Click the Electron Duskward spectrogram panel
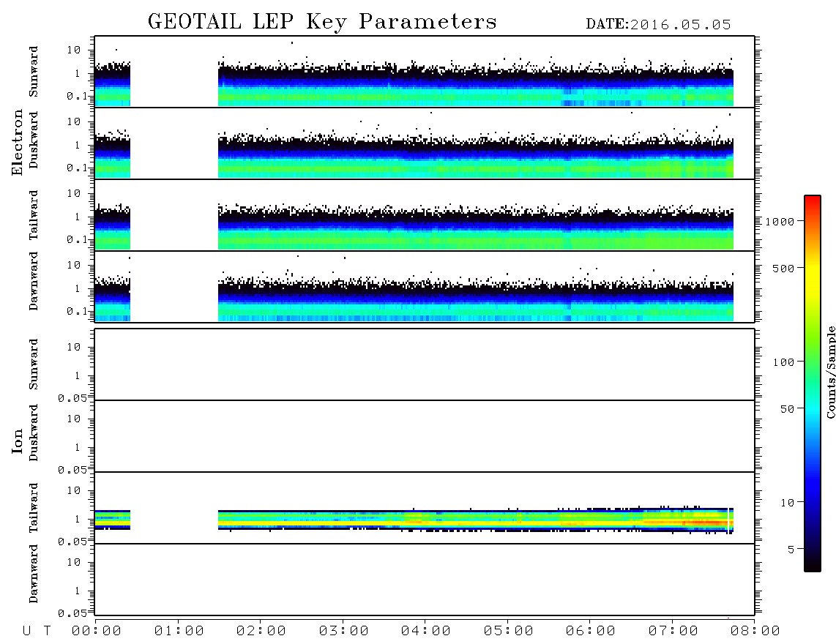 pos(425,143)
